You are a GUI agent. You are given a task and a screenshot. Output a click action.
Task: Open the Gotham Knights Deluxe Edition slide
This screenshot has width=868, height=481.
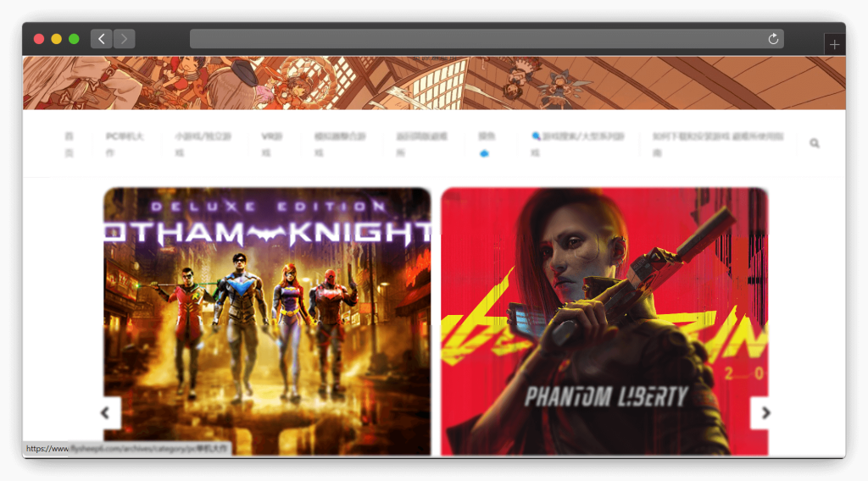tap(267, 320)
